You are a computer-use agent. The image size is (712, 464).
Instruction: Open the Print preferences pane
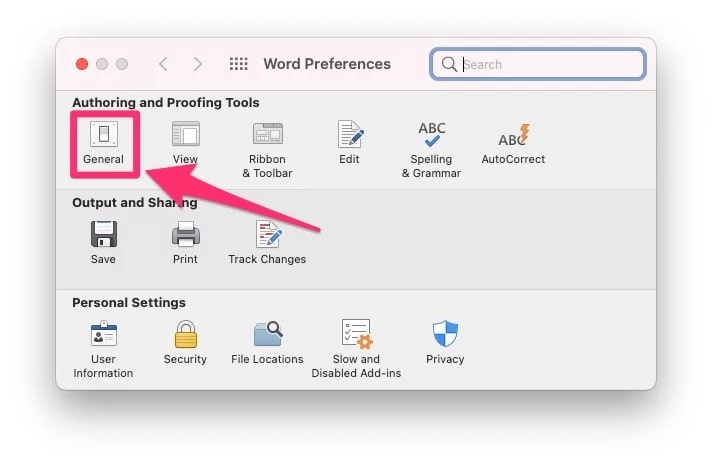click(185, 242)
